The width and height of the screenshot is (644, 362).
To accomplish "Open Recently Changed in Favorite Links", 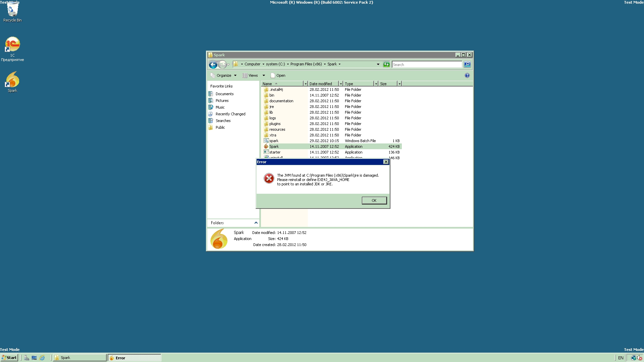I will (230, 114).
